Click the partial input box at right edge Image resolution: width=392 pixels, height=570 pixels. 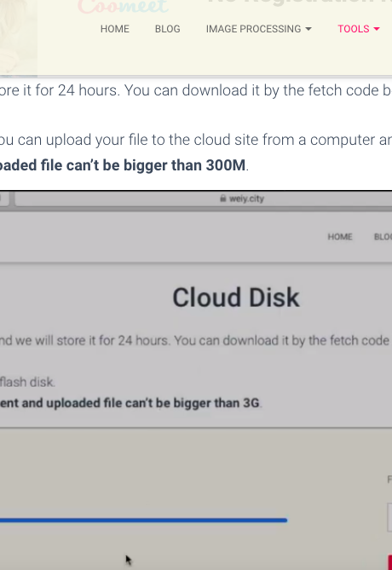click(389, 518)
